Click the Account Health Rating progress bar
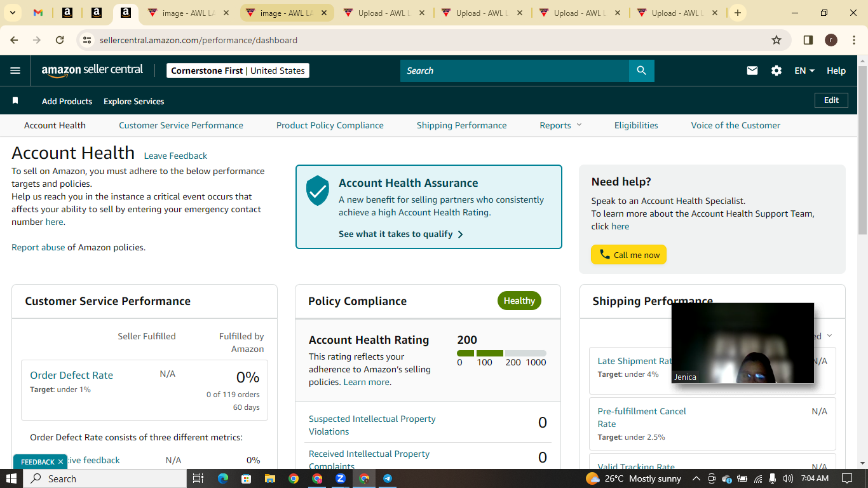 (501, 353)
